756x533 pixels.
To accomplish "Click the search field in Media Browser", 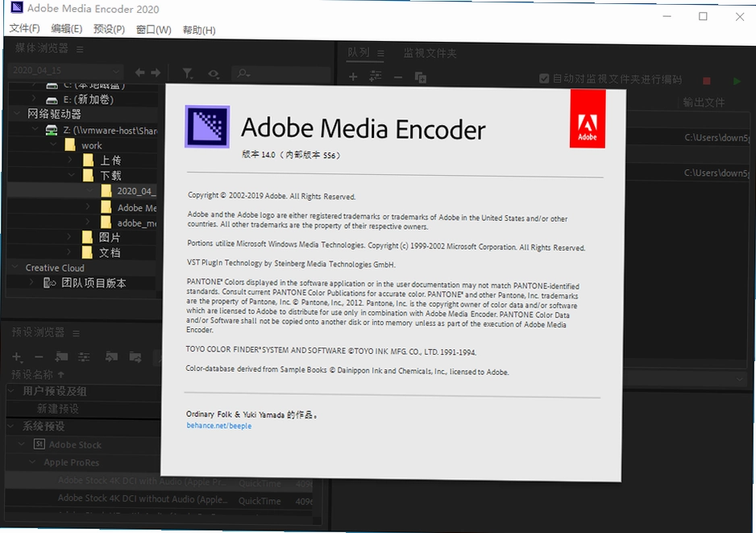I will point(281,74).
